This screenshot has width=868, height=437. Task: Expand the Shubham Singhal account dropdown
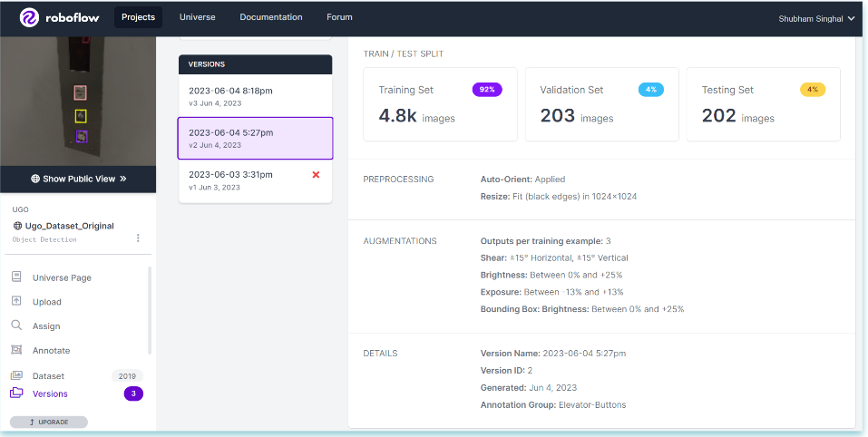point(816,19)
